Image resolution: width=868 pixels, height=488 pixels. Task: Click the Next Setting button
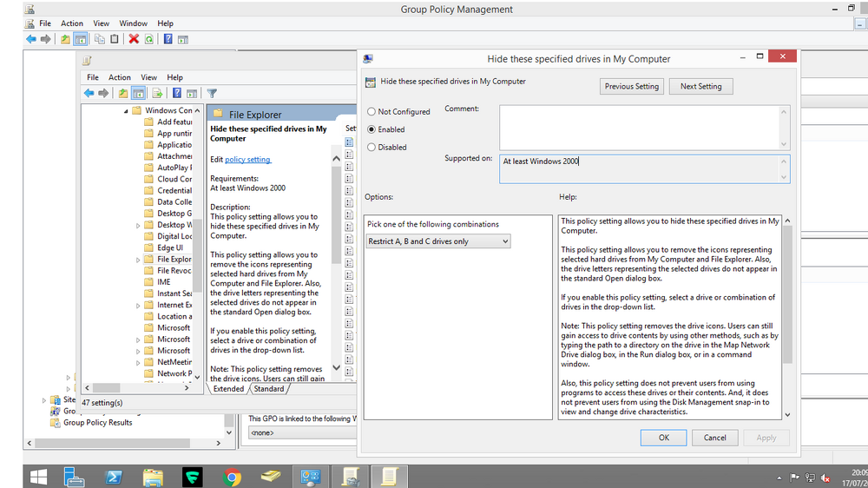[x=700, y=87]
